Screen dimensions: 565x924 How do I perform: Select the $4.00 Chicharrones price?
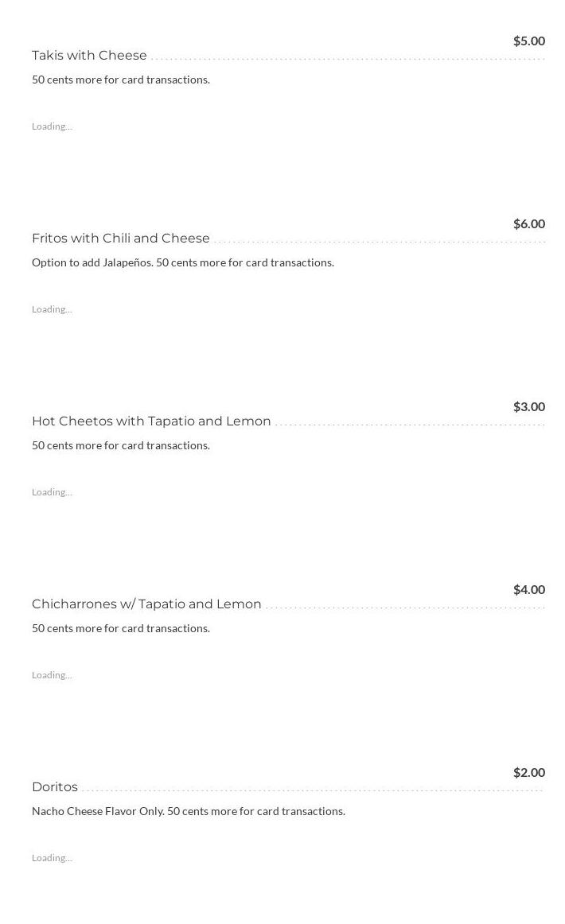pyautogui.click(x=528, y=589)
